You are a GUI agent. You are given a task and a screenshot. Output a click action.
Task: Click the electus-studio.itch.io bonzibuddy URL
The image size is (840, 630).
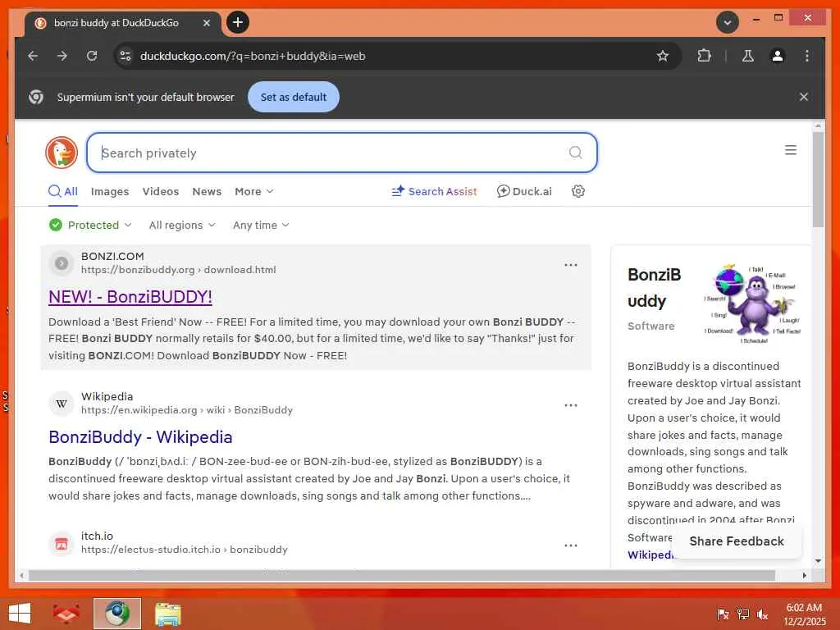[x=185, y=550]
